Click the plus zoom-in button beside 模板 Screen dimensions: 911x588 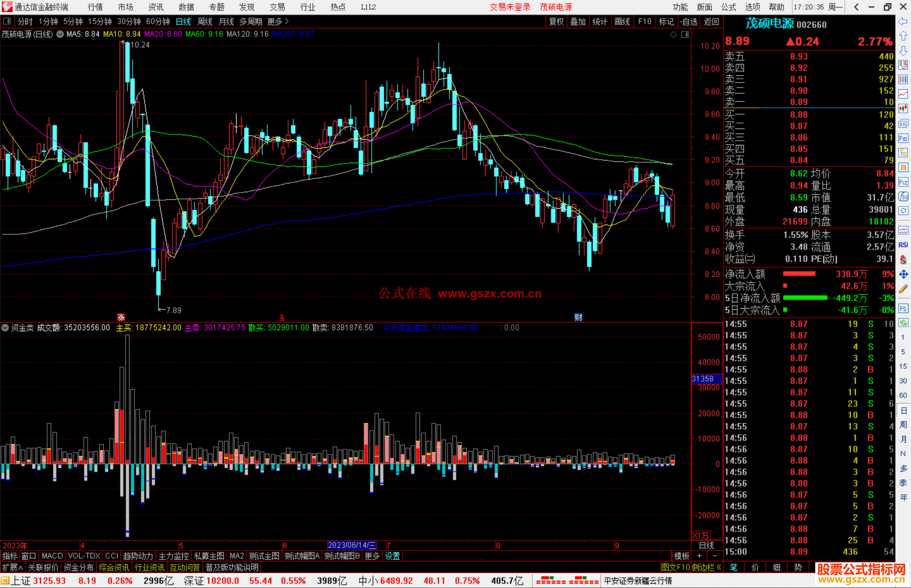(699, 556)
